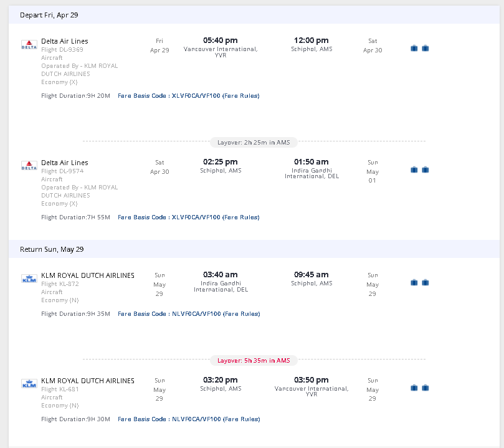Image resolution: width=504 pixels, height=448 pixels.
Task: Click the Depart Fri, Apr 29 section header
Action: click(x=49, y=15)
